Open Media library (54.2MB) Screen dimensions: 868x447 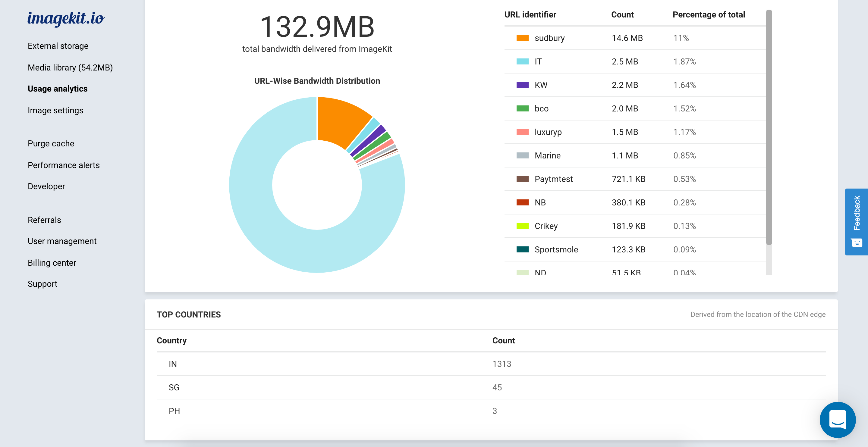[70, 67]
